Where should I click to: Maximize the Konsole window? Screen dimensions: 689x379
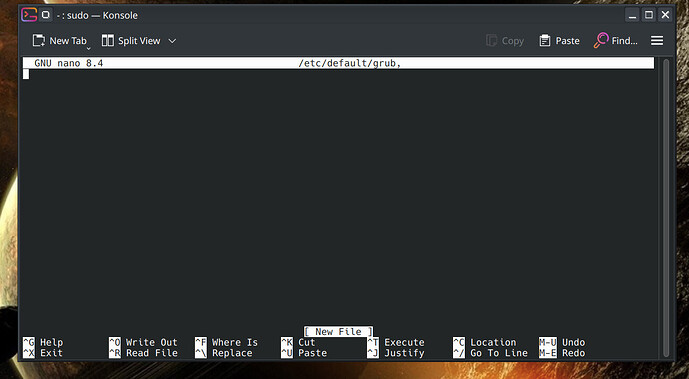point(649,15)
